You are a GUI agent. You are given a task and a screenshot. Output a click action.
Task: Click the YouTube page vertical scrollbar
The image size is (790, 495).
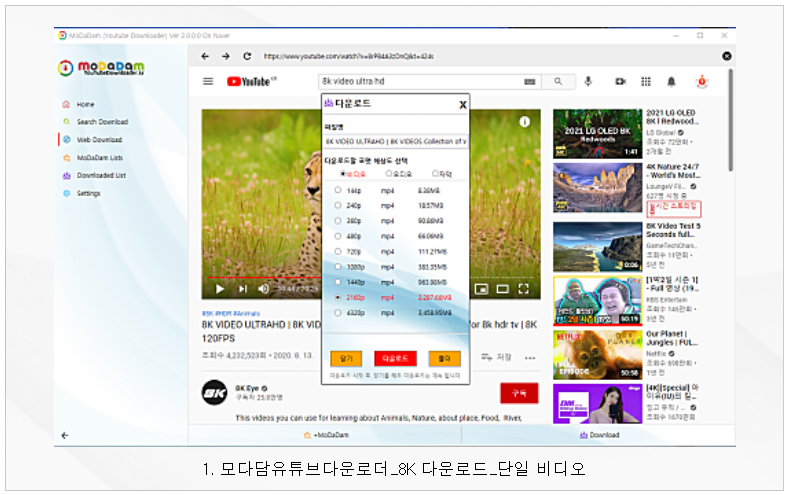point(730,120)
